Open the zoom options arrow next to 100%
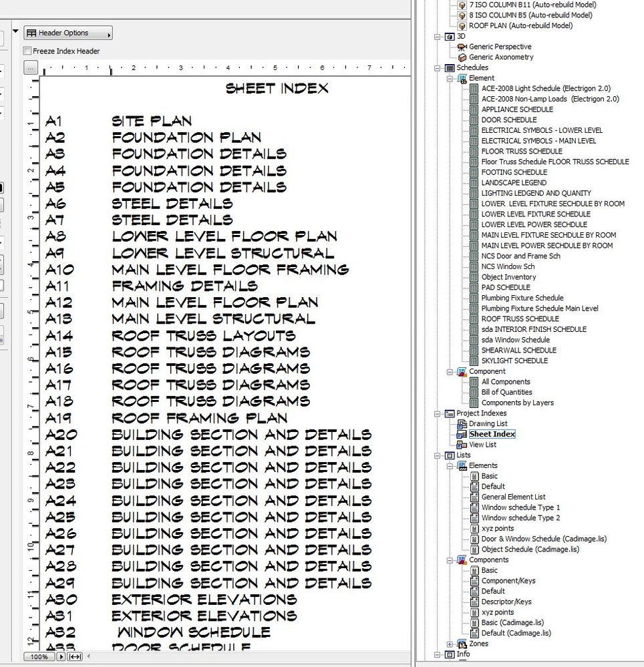The image size is (644, 667). pyautogui.click(x=61, y=656)
